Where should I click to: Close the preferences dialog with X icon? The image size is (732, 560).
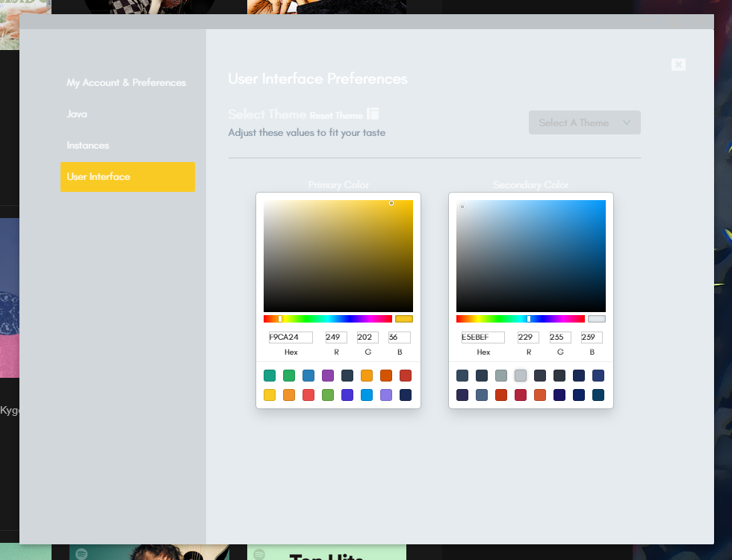click(678, 64)
